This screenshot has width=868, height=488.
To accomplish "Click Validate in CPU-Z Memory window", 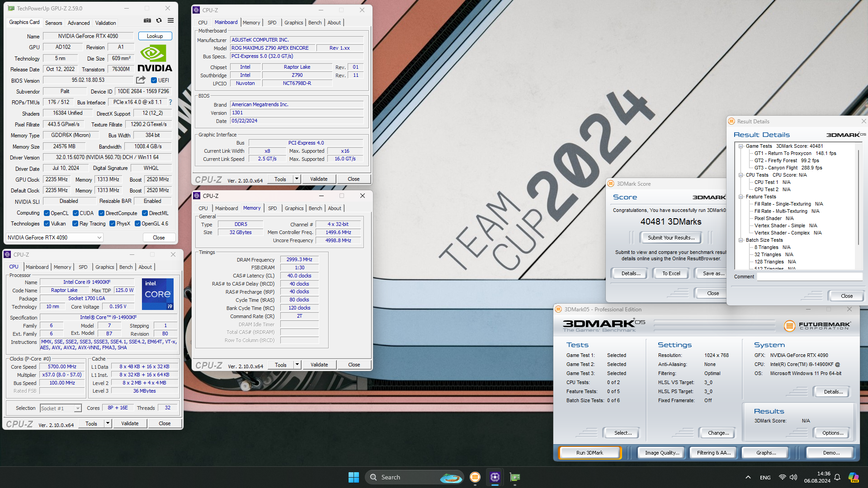I will (x=319, y=365).
